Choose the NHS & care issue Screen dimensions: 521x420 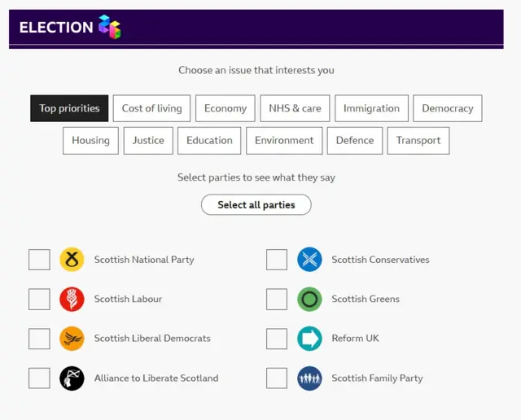click(295, 108)
